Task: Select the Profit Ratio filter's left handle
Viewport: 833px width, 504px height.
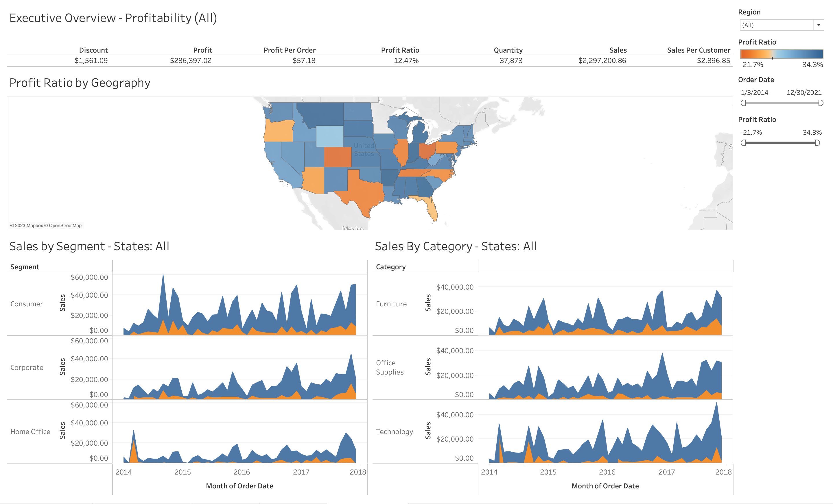Action: [743, 143]
